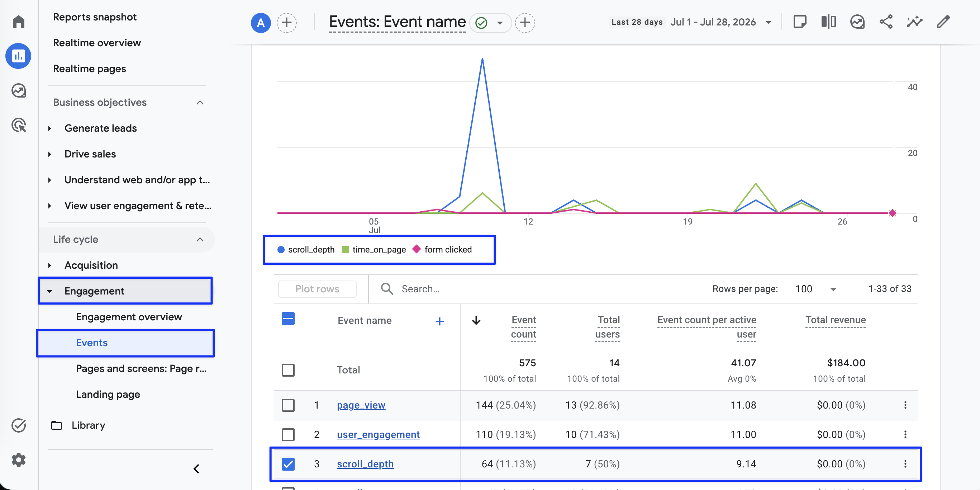Click the Plot rows button
The height and width of the screenshot is (490, 980).
[x=317, y=289]
